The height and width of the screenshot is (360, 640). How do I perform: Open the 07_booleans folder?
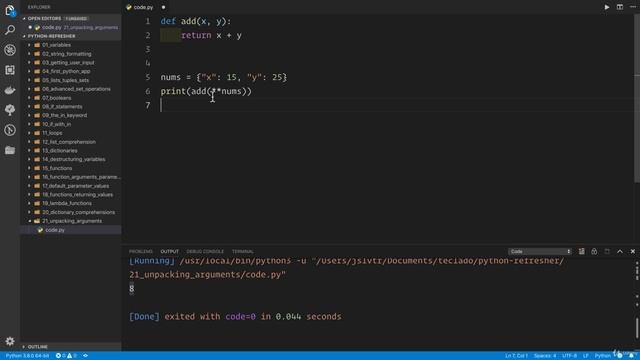point(71,98)
